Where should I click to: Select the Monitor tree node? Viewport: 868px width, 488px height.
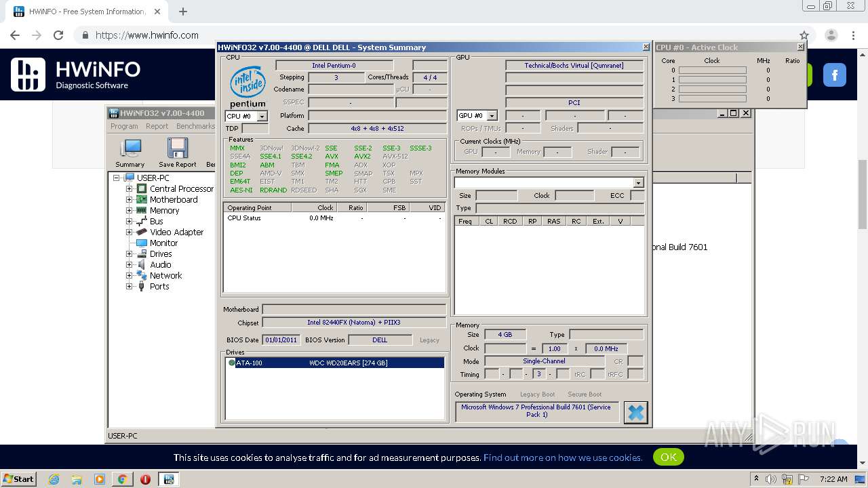(163, 243)
